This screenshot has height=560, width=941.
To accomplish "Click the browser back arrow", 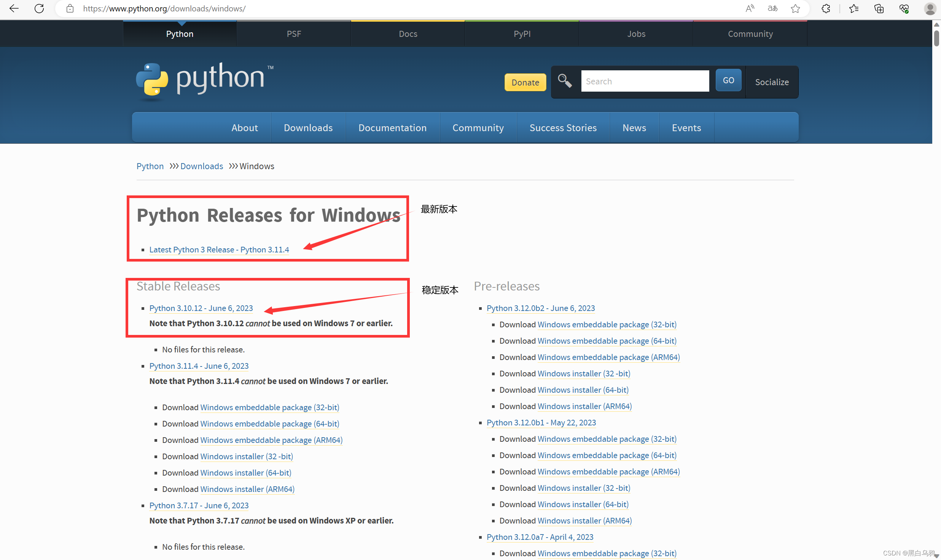I will click(14, 8).
